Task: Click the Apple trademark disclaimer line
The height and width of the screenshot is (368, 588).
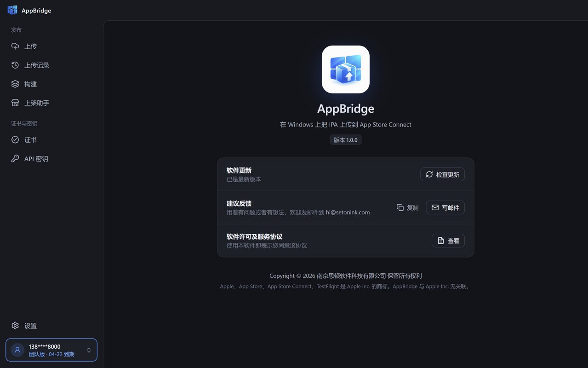Action: coord(346,287)
